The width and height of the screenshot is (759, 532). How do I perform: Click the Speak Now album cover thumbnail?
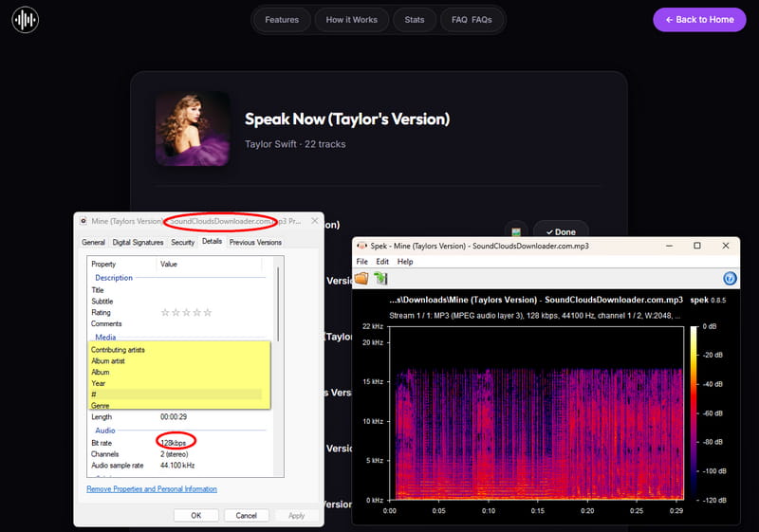pyautogui.click(x=193, y=129)
